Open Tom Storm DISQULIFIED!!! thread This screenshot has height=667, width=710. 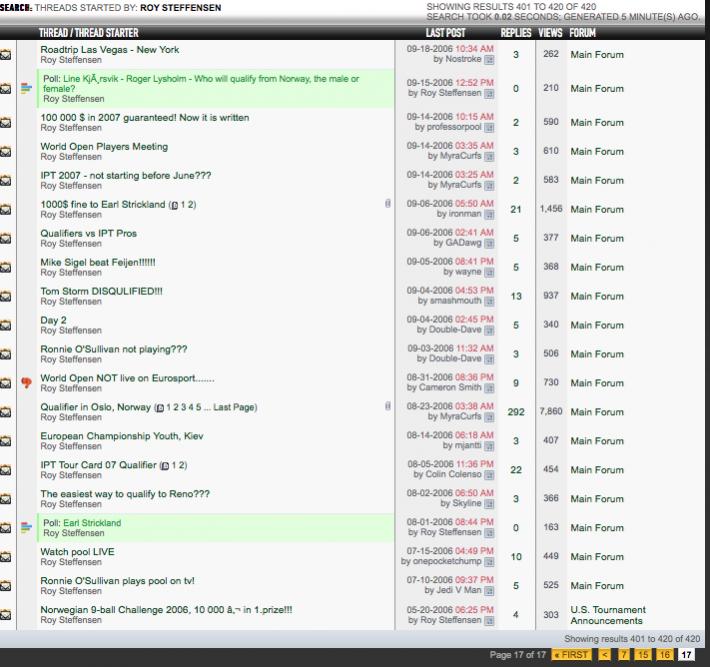(101, 291)
